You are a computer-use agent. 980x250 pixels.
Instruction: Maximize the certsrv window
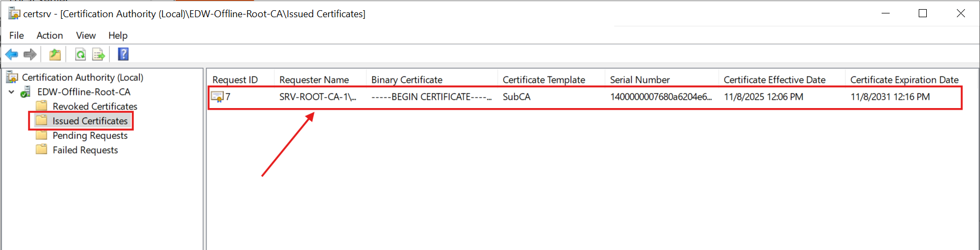click(923, 13)
